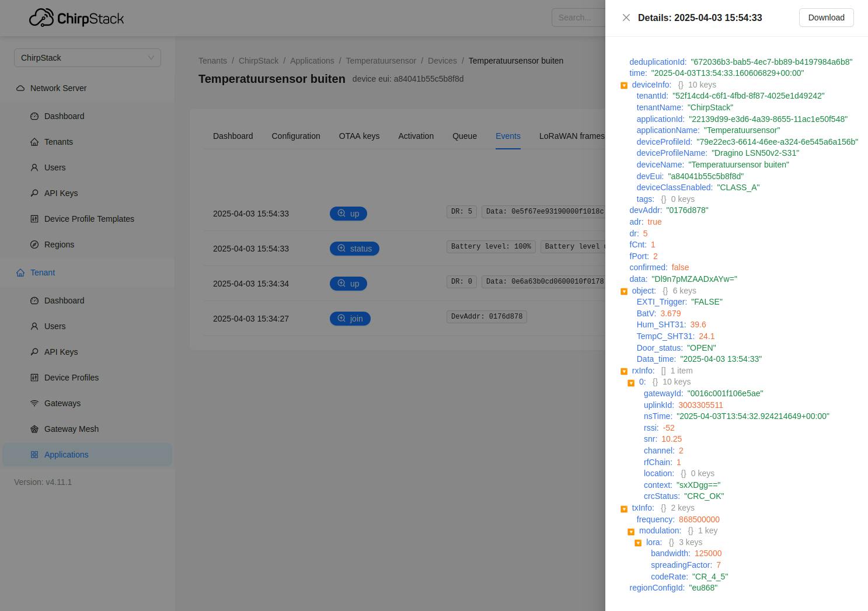Go to Temperatuursensor breadcrumb

tap(381, 61)
